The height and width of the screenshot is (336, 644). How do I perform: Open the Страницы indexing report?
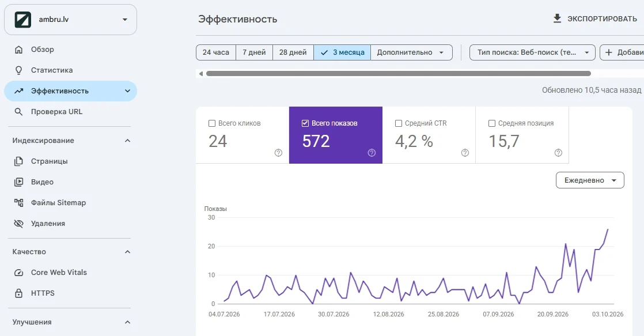[70, 161]
